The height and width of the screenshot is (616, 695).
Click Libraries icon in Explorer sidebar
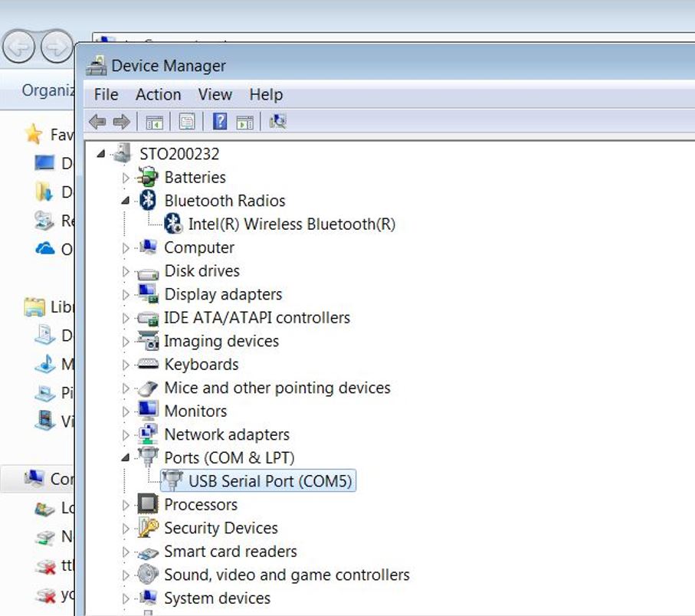point(34,306)
